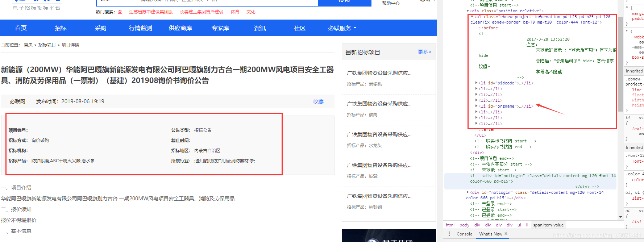
Task: Open sidebar project with 招标产品: 板凳
Action: coord(379,165)
